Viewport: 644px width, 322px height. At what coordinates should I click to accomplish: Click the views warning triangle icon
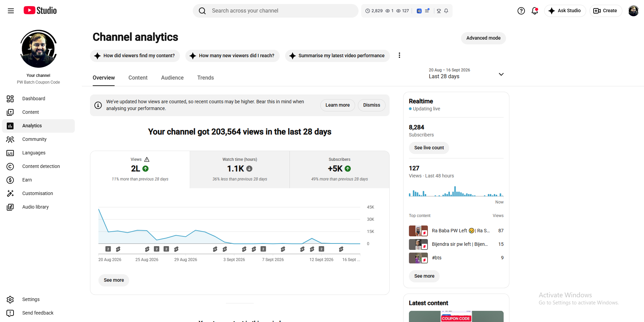(147, 159)
